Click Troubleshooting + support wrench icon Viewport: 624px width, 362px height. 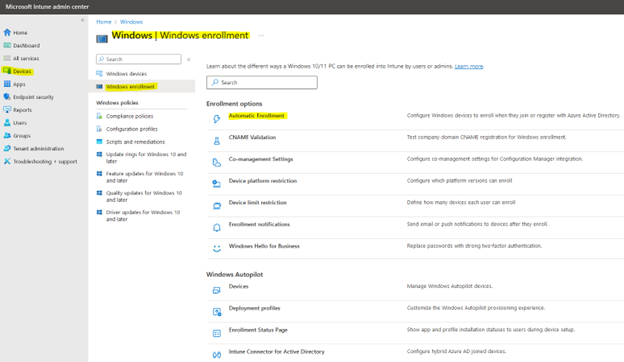7,161
